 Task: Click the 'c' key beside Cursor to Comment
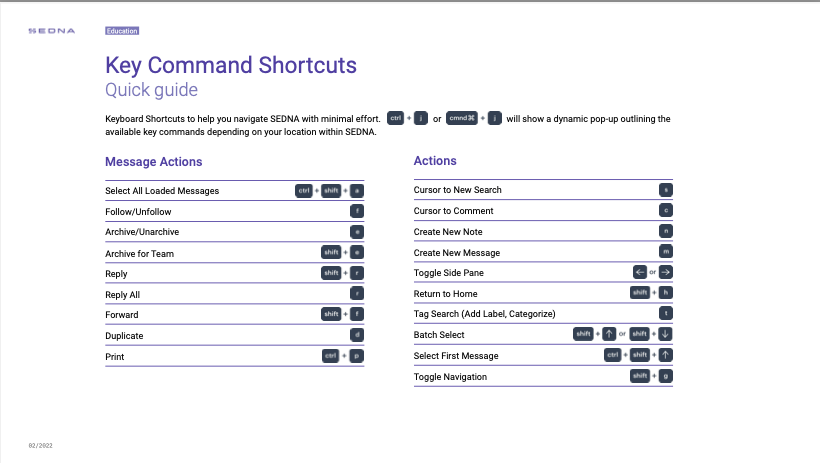pos(666,210)
